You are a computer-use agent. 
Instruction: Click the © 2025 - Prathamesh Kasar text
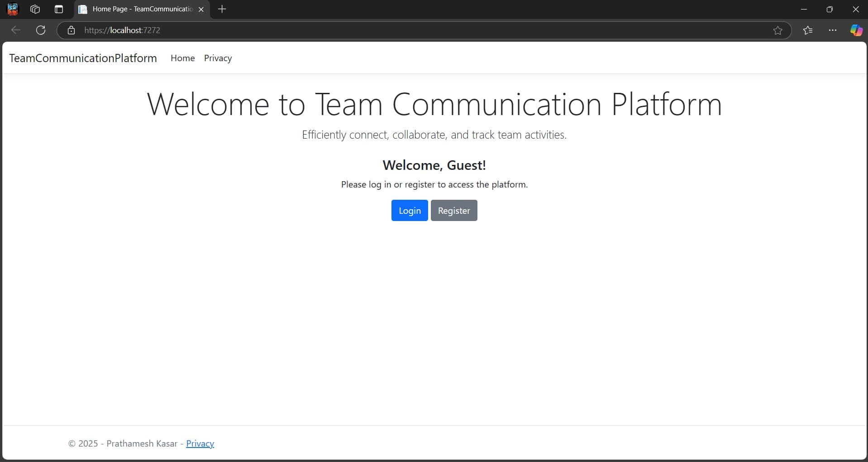click(123, 443)
